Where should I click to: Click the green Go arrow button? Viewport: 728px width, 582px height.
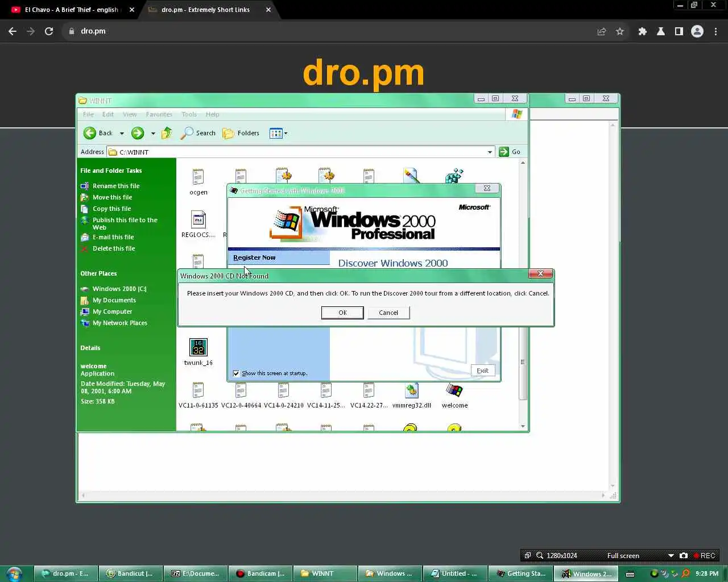tap(504, 152)
